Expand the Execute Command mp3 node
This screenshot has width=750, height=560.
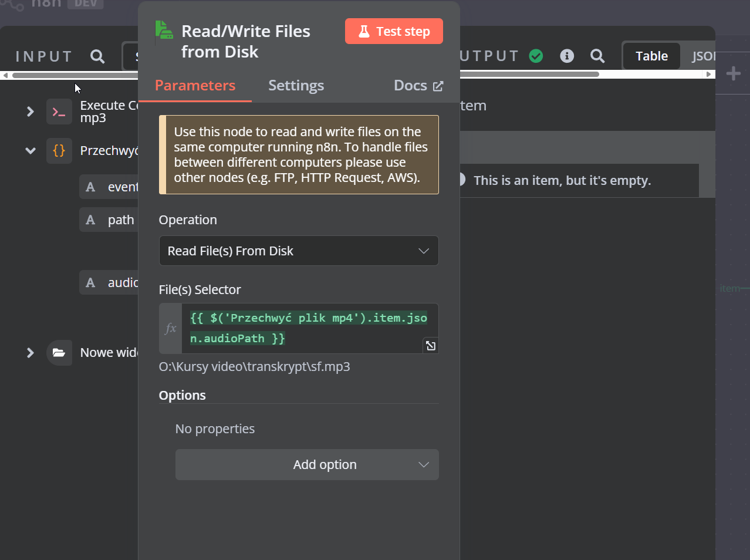31,112
